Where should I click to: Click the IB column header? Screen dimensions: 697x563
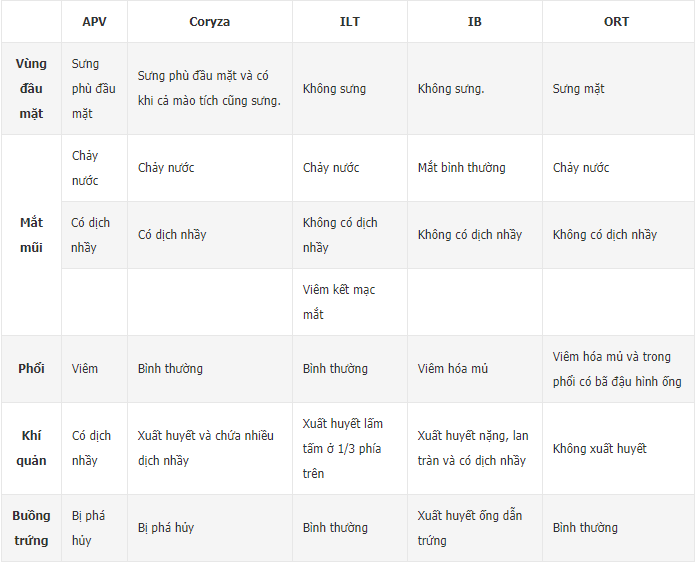click(474, 22)
